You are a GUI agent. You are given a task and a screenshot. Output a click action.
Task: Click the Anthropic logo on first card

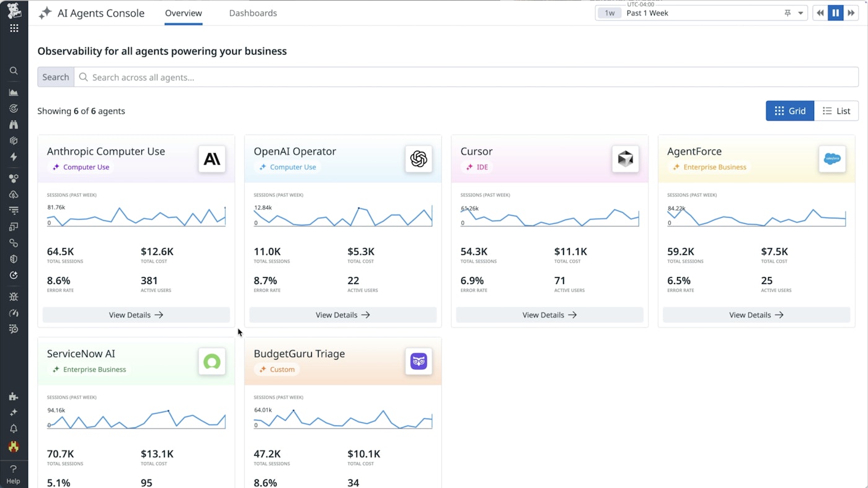(x=212, y=159)
